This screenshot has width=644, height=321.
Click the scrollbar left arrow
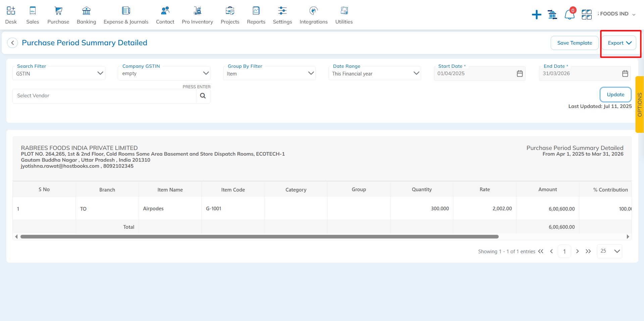(16, 237)
